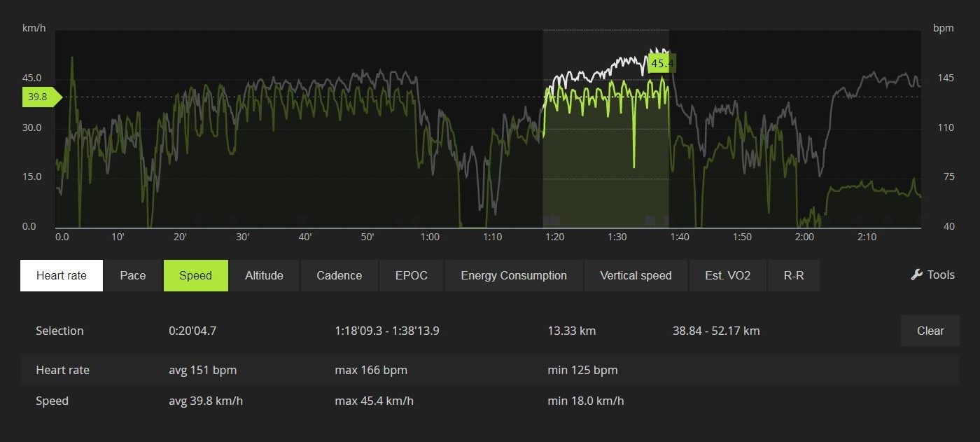The height and width of the screenshot is (442, 980).
Task: Click the 1:00 mark on time axis
Action: pos(430,237)
